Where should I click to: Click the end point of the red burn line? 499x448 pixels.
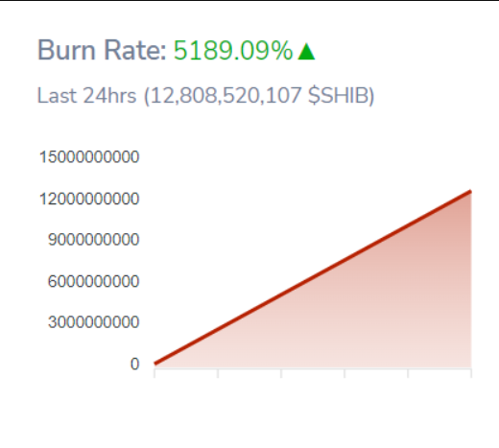[470, 192]
